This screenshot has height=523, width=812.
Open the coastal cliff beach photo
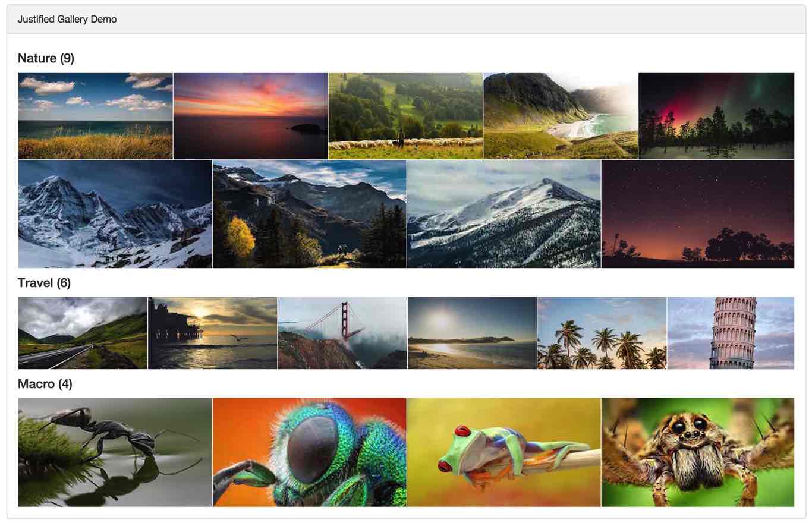click(x=561, y=116)
